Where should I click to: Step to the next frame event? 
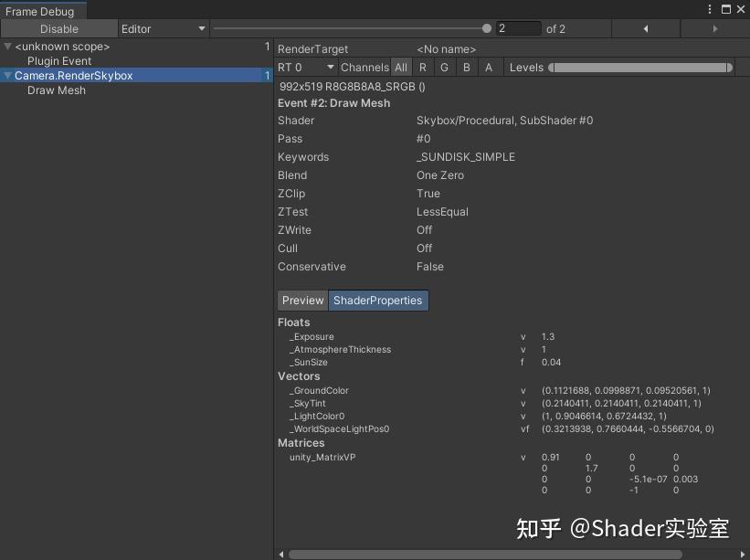click(714, 29)
